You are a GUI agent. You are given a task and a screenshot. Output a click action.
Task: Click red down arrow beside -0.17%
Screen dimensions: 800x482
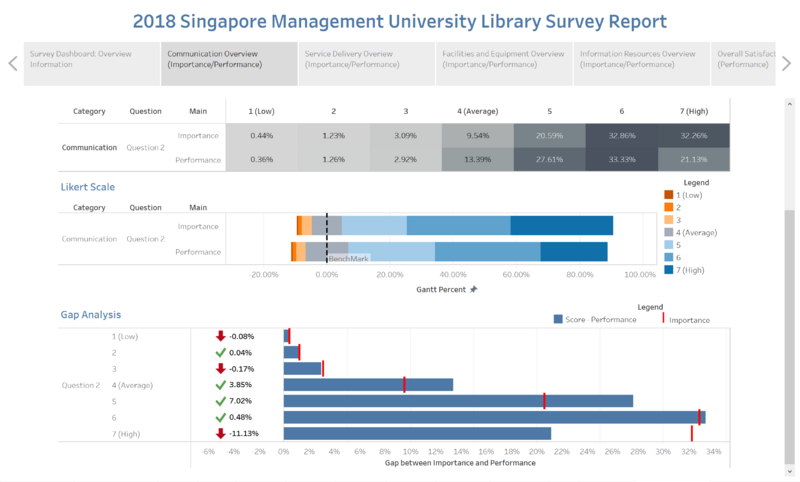[220, 368]
